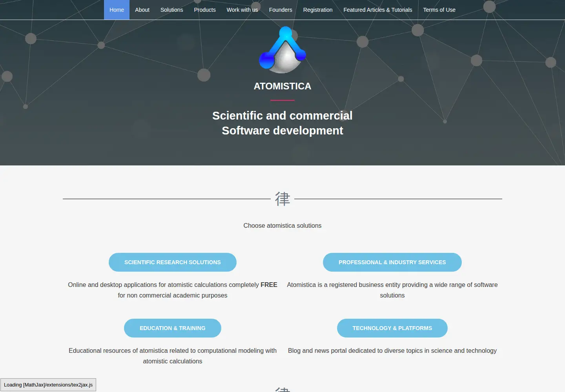565x392 pixels.
Task: View the Terms of Use page
Action: tap(439, 10)
